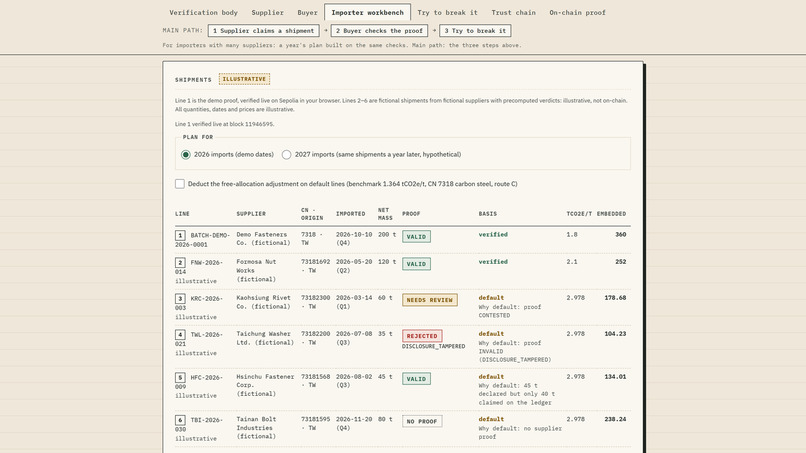Screen dimensions: 806x453
Task: Enable the free-allocation adjustment checkbox
Action: click(180, 184)
